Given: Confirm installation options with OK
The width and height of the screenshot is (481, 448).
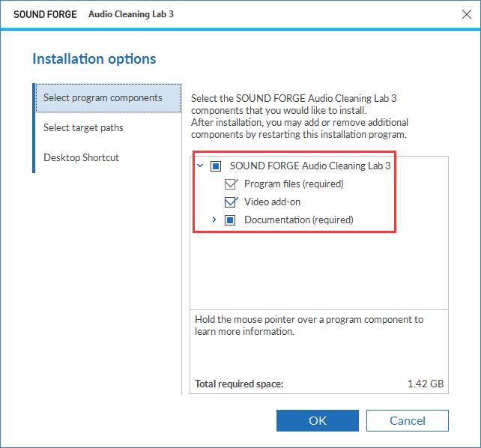Looking at the screenshot, I should 318,420.
